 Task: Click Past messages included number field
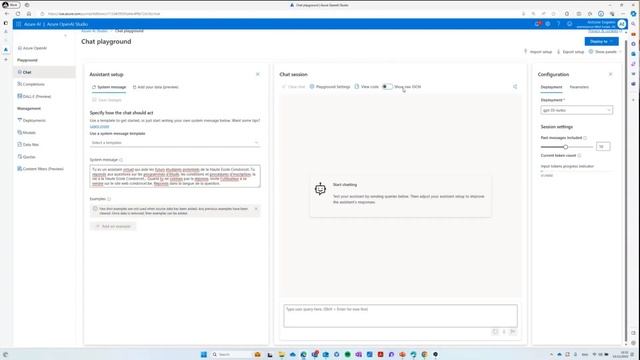pos(602,147)
